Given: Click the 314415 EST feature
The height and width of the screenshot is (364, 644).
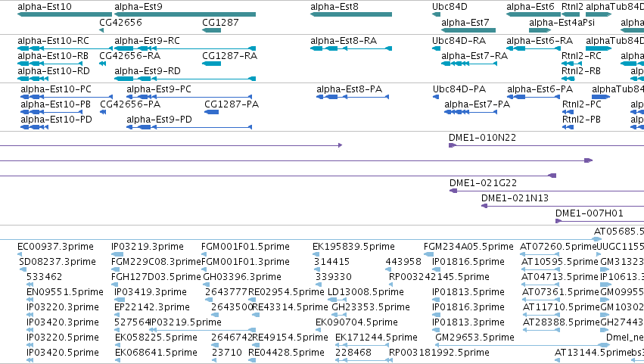Looking at the screenshot, I should coord(317,269).
